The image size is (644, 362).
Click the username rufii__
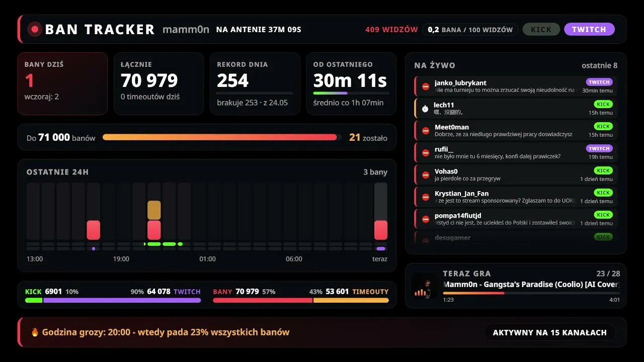444,149
